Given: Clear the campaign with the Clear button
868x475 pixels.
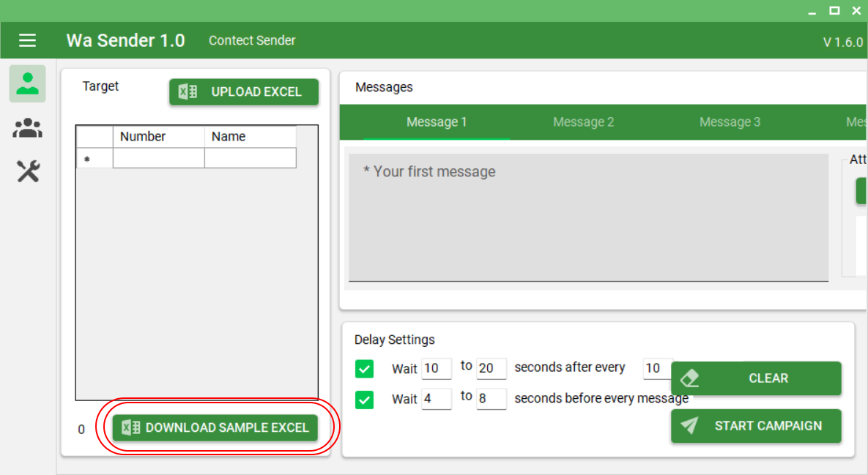Looking at the screenshot, I should coord(756,378).
